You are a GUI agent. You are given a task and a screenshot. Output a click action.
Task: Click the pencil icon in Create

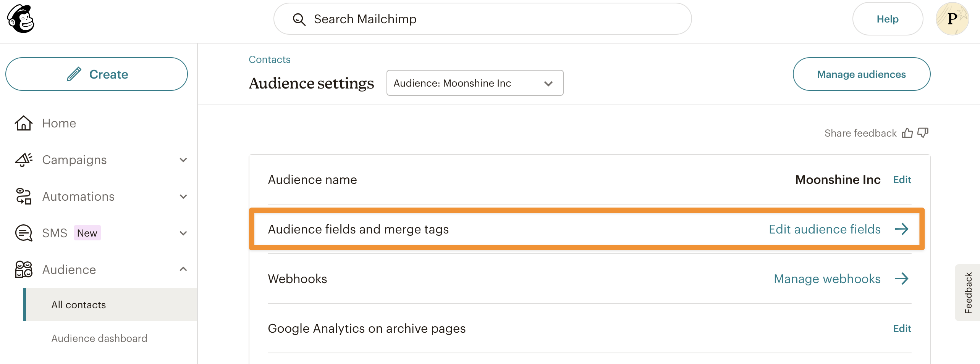74,74
